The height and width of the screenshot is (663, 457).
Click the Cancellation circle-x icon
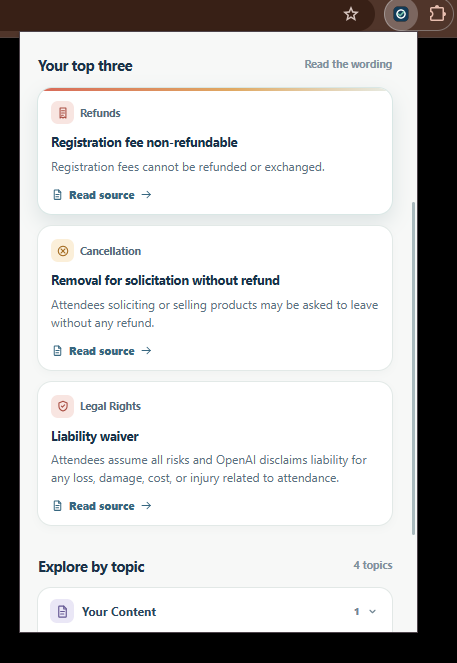click(x=63, y=251)
